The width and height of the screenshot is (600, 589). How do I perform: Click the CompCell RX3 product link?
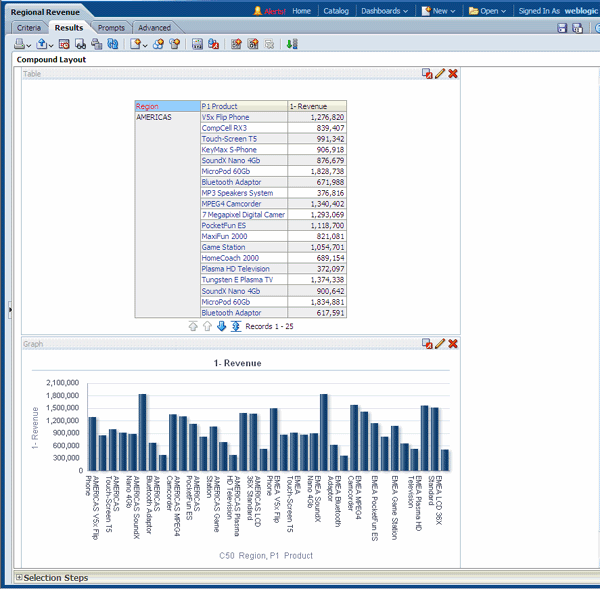tap(224, 128)
